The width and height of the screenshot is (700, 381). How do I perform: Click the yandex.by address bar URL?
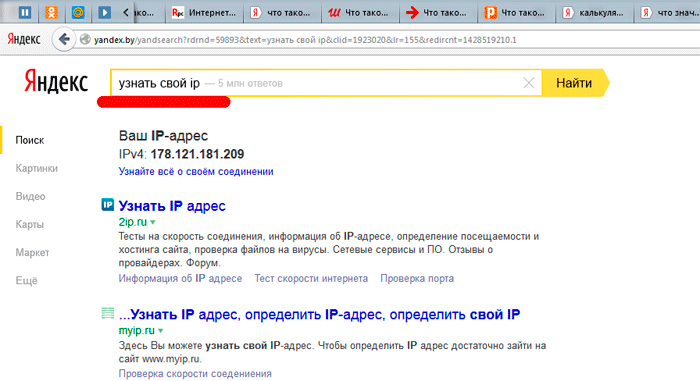[x=305, y=40]
